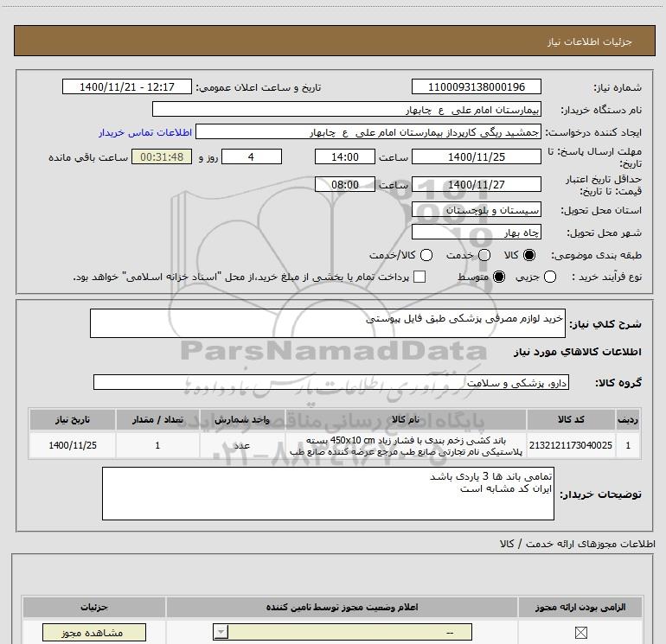The height and width of the screenshot is (644, 666).
Task: Click the جزئیات column header in permits table
Action: pyautogui.click(x=94, y=607)
